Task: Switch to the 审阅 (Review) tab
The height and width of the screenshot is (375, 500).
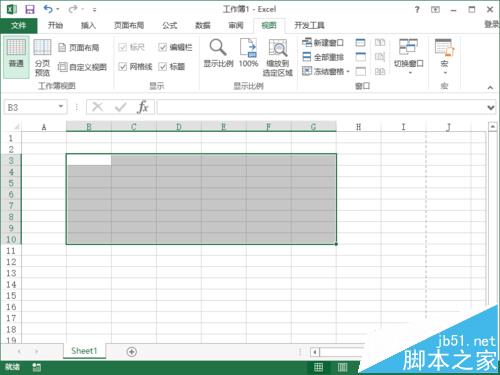Action: click(236, 25)
